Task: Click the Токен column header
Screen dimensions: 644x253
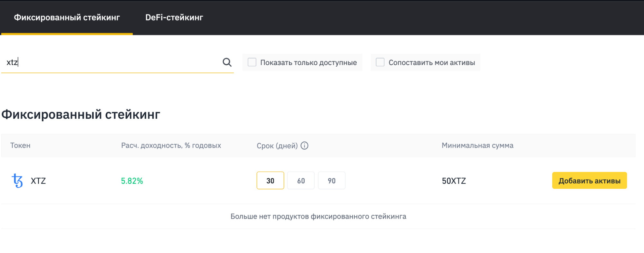Action: tap(20, 145)
